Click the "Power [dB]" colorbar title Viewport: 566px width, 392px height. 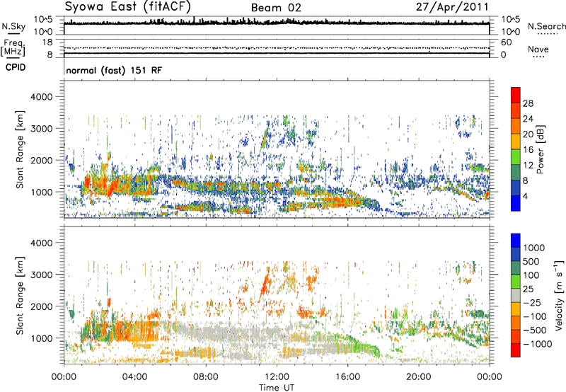540,149
